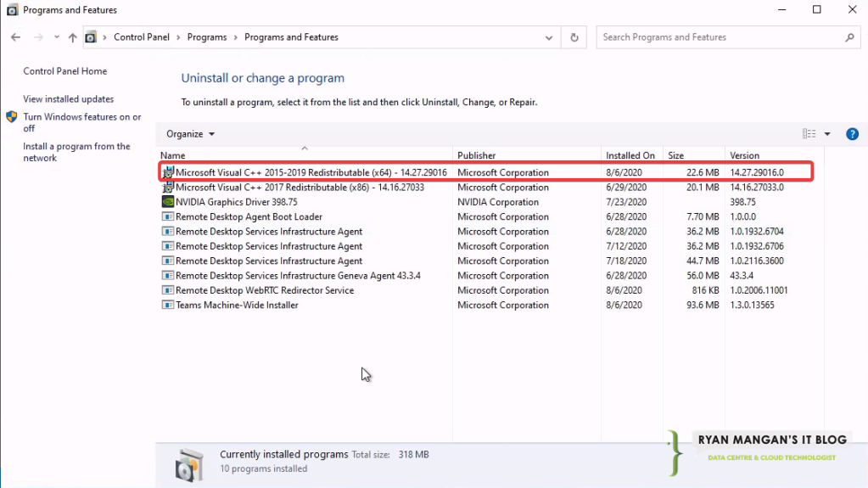The height and width of the screenshot is (488, 868).
Task: Sort by the Installed On column header
Action: [631, 155]
